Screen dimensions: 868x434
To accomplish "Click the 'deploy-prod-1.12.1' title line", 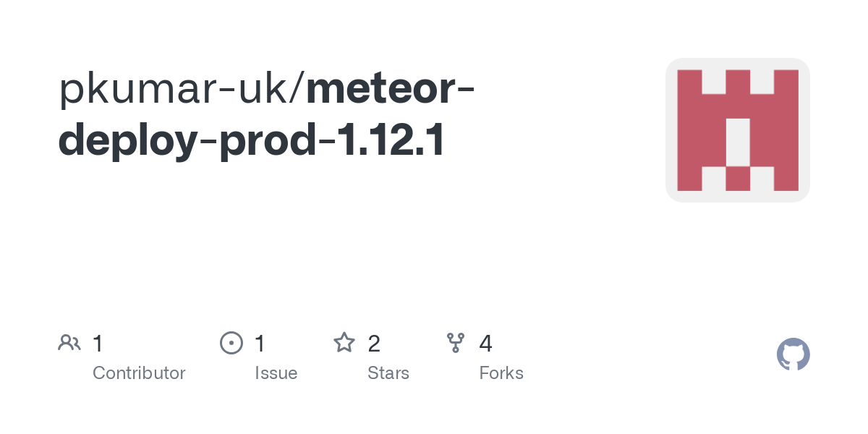I will [251, 141].
